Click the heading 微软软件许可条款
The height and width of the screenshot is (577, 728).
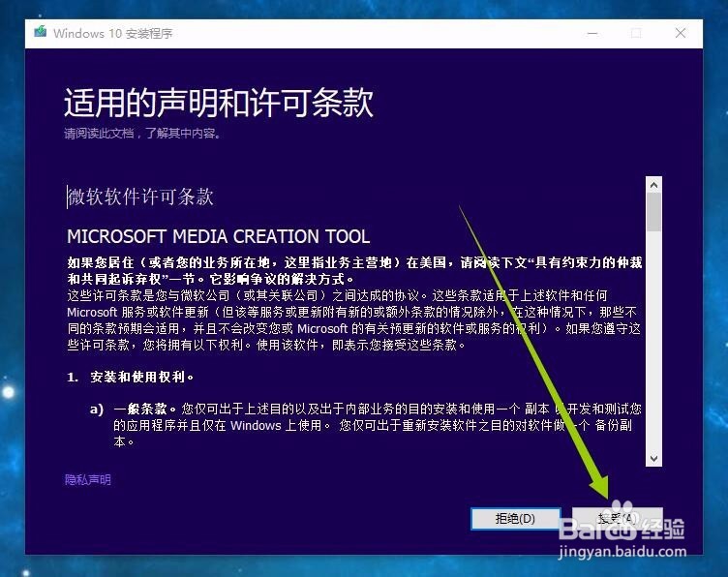140,197
